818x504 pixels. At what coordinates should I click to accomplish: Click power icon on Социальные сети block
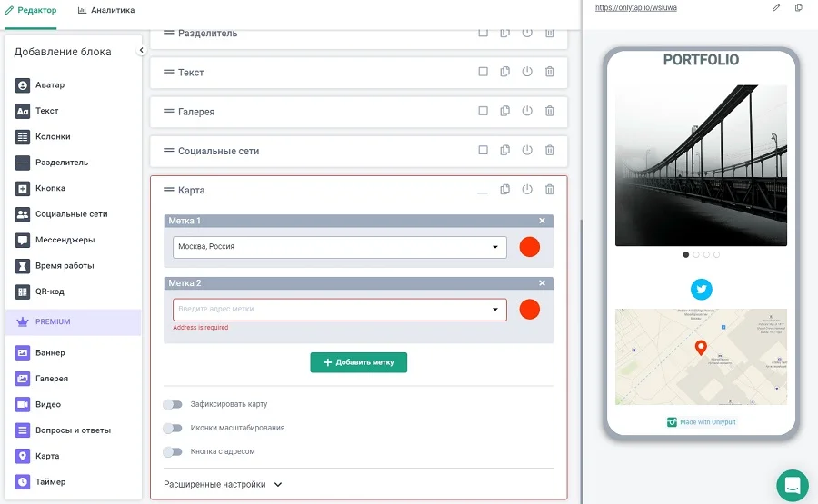coord(527,151)
